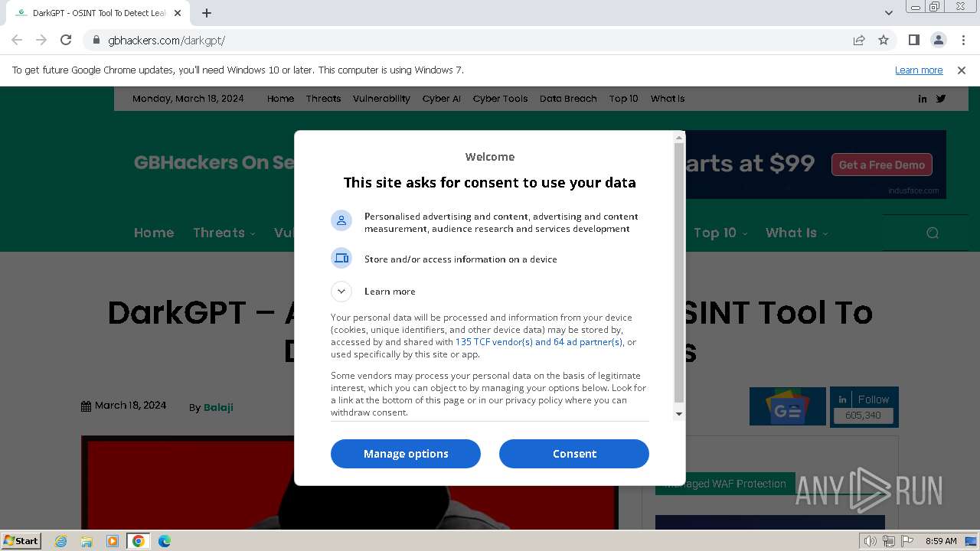Go back with the browser back arrow
Image resolution: width=980 pixels, height=551 pixels.
coord(17,40)
